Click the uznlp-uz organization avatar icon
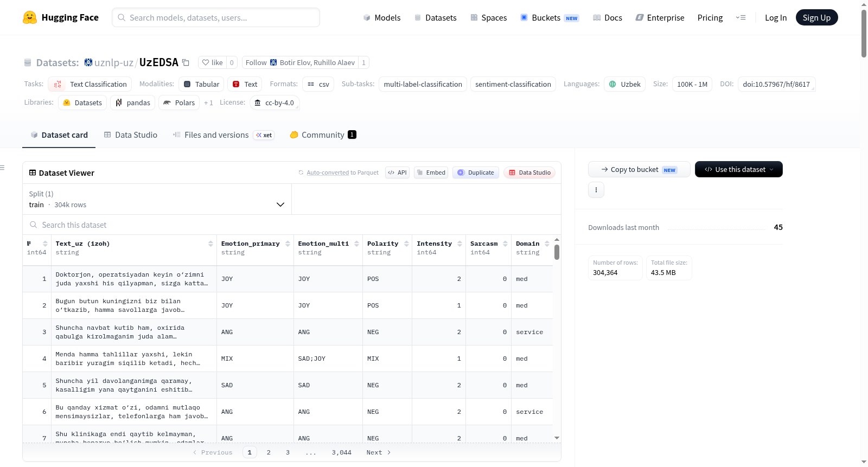This screenshot has height=467, width=868. pyautogui.click(x=88, y=62)
